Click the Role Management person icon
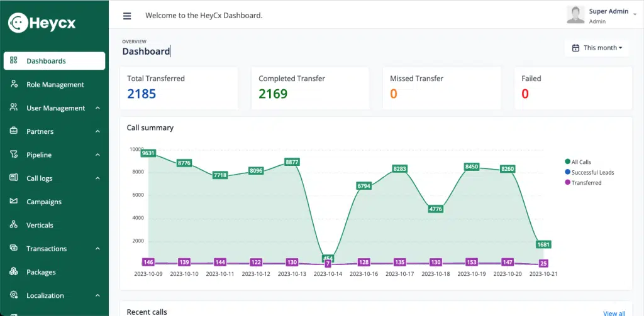 point(14,84)
